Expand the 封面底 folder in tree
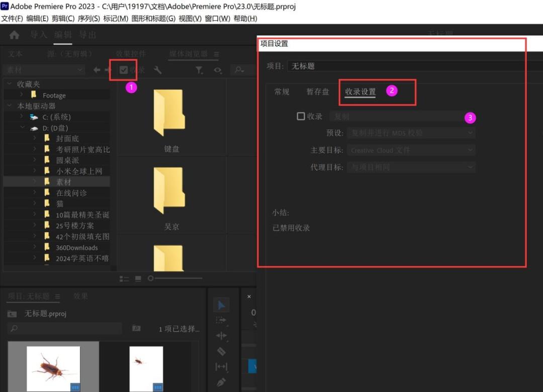 click(x=35, y=139)
